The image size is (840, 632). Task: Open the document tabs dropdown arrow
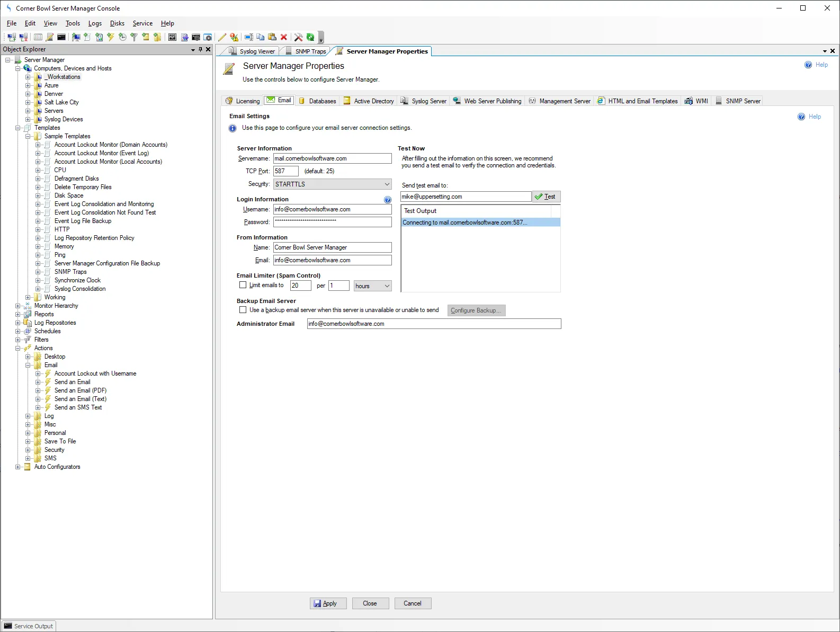point(825,51)
